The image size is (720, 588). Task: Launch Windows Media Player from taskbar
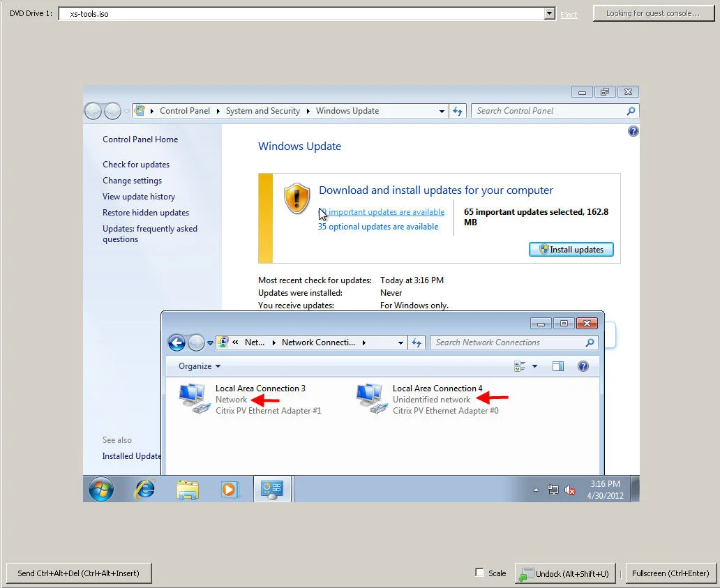click(229, 490)
